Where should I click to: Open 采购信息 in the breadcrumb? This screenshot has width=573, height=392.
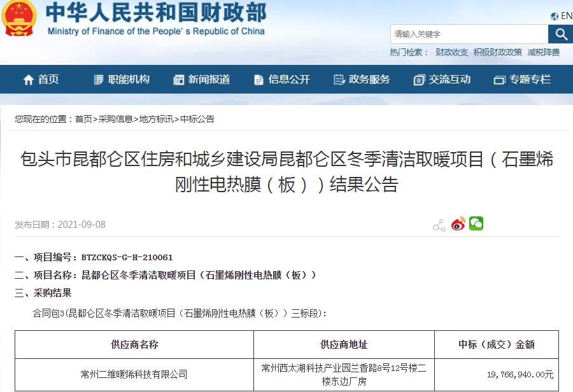tap(115, 119)
